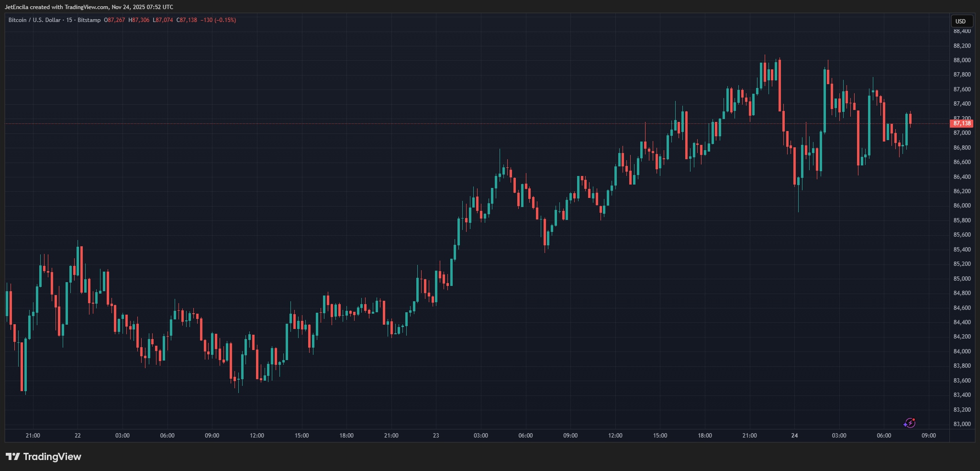Open the USD currency selector
Image resolution: width=980 pixels, height=471 pixels.
[960, 21]
